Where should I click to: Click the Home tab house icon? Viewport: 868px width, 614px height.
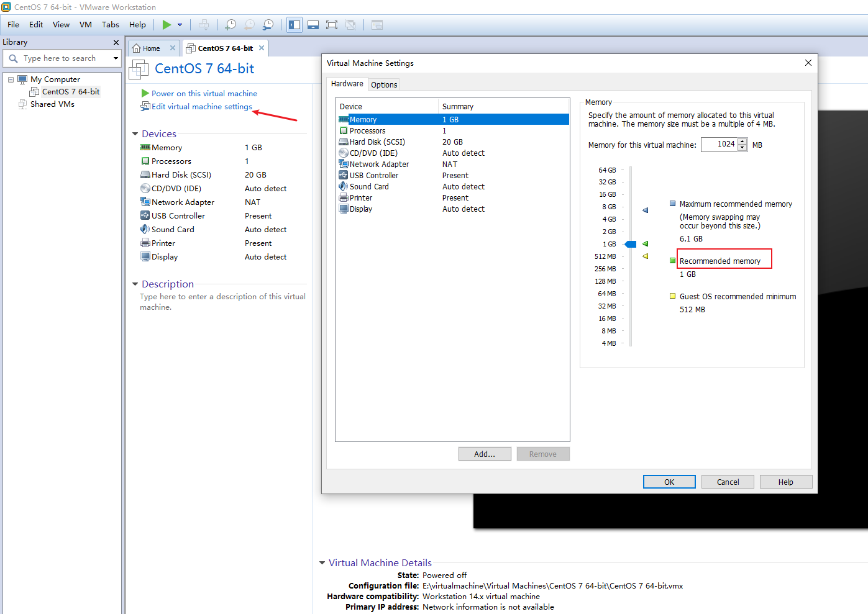coord(137,48)
